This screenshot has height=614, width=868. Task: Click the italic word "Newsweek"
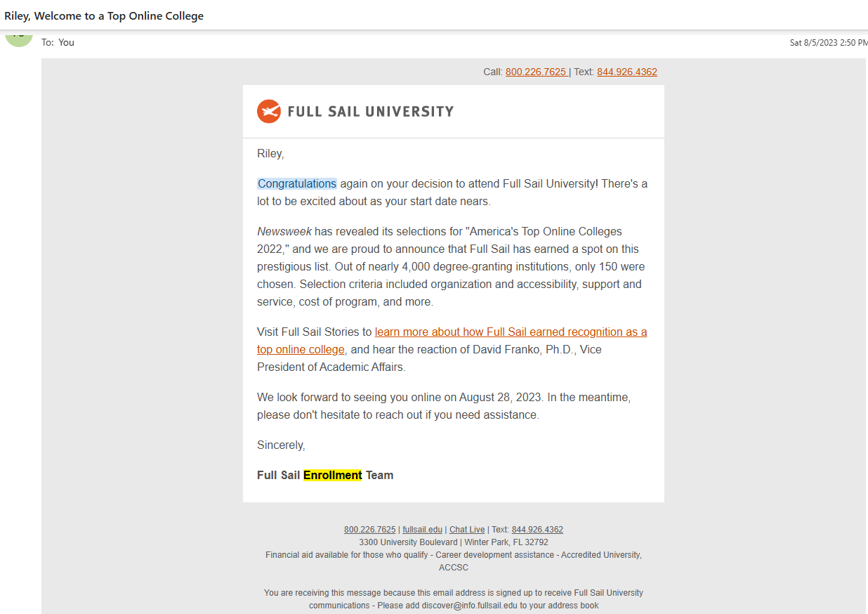pyautogui.click(x=284, y=232)
